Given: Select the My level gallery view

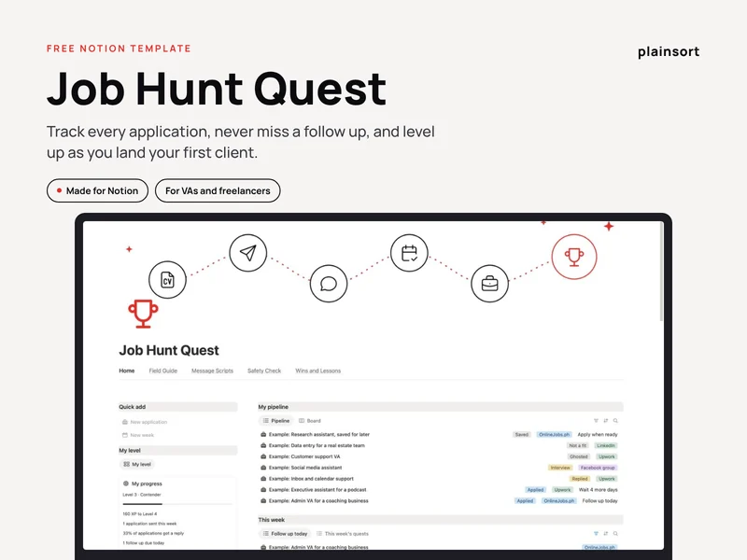Looking at the screenshot, I should click(137, 464).
